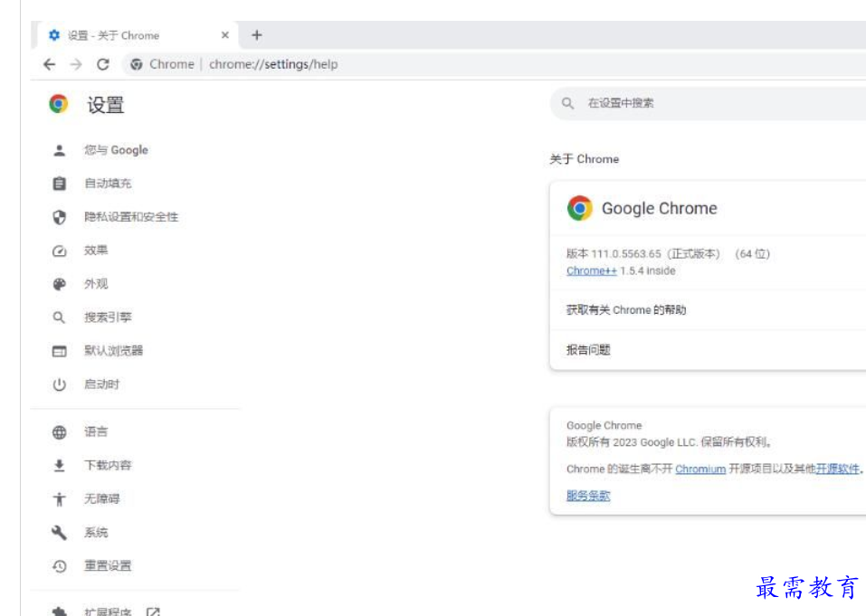866x616 pixels.
Task: Open 扩展程序 extensions page
Action: pos(108,611)
